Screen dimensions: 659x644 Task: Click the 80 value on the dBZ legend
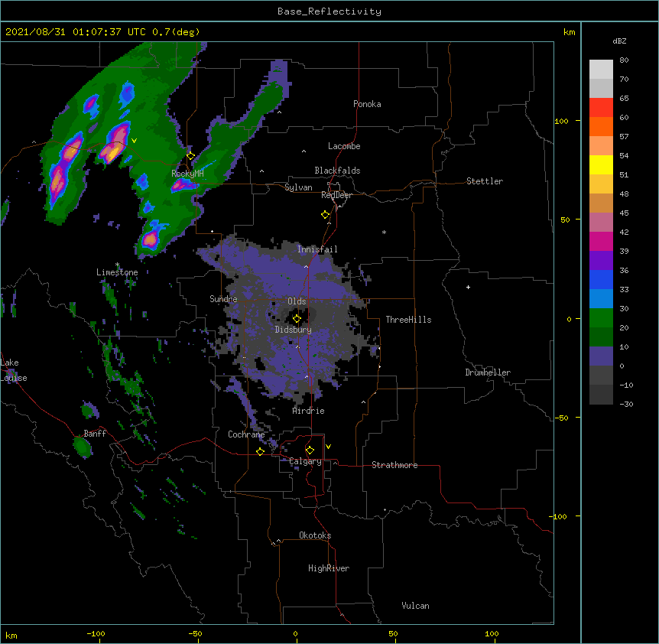[x=624, y=60]
